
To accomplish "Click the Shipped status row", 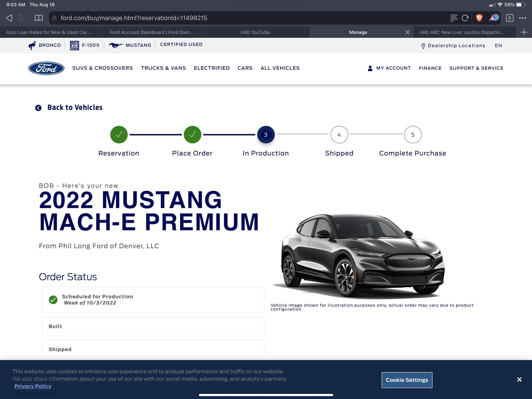I will [153, 350].
